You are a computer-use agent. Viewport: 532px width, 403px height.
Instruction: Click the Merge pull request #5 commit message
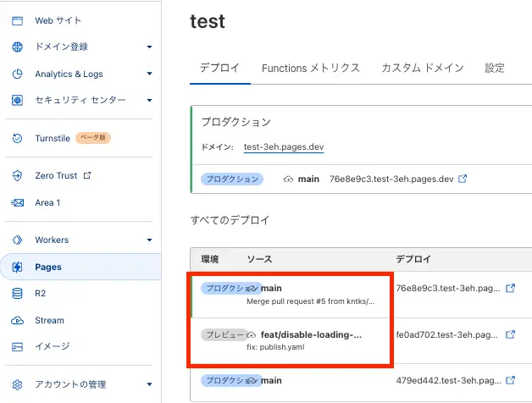coord(310,301)
